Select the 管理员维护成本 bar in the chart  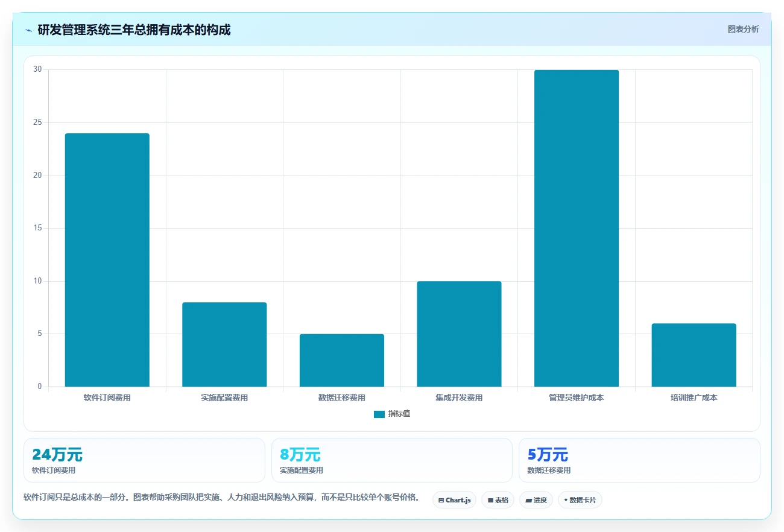click(577, 228)
